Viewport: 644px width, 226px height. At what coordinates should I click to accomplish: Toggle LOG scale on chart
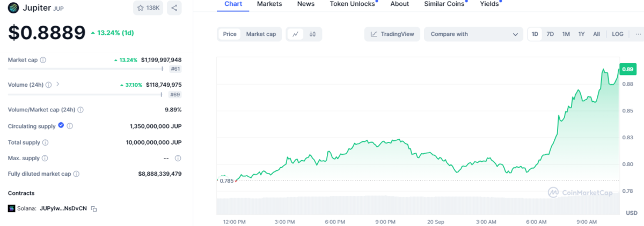(618, 34)
